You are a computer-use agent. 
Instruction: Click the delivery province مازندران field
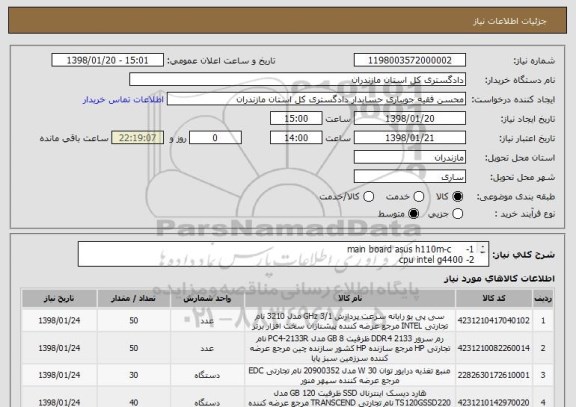tap(410, 158)
